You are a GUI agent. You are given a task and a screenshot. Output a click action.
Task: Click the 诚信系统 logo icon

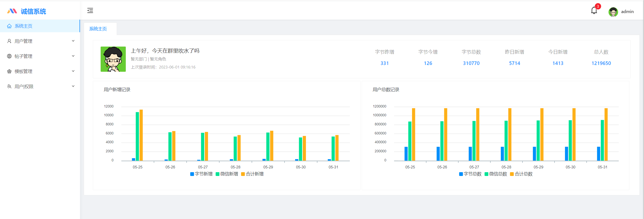coord(12,11)
